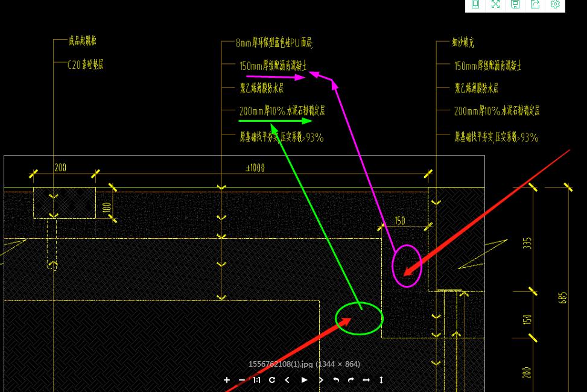
Task: Flip the image vertically
Action: [x=381, y=380]
